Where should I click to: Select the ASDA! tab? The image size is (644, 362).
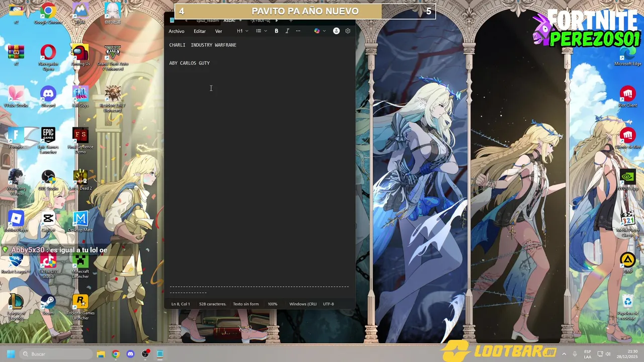229,21
